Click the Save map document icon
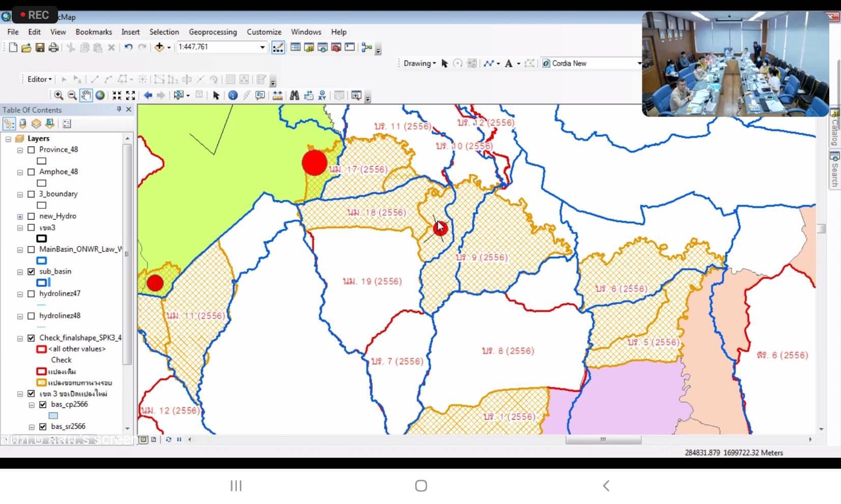The image size is (841, 504). (x=40, y=47)
